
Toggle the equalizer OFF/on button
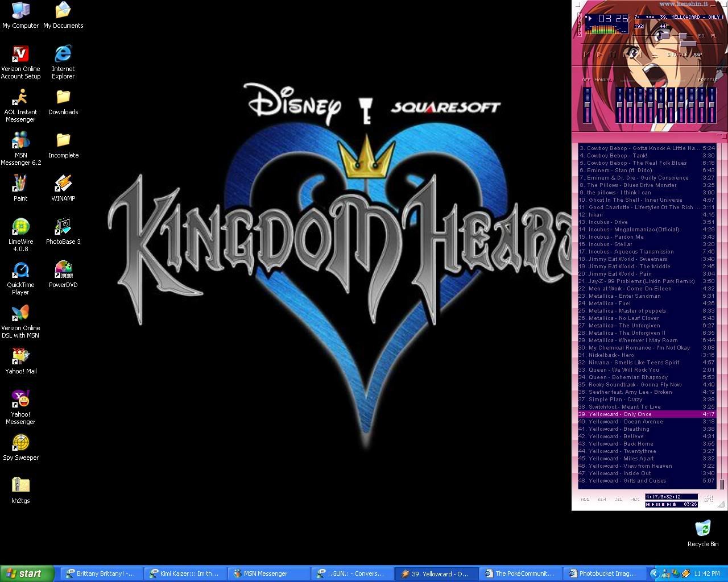586,80
